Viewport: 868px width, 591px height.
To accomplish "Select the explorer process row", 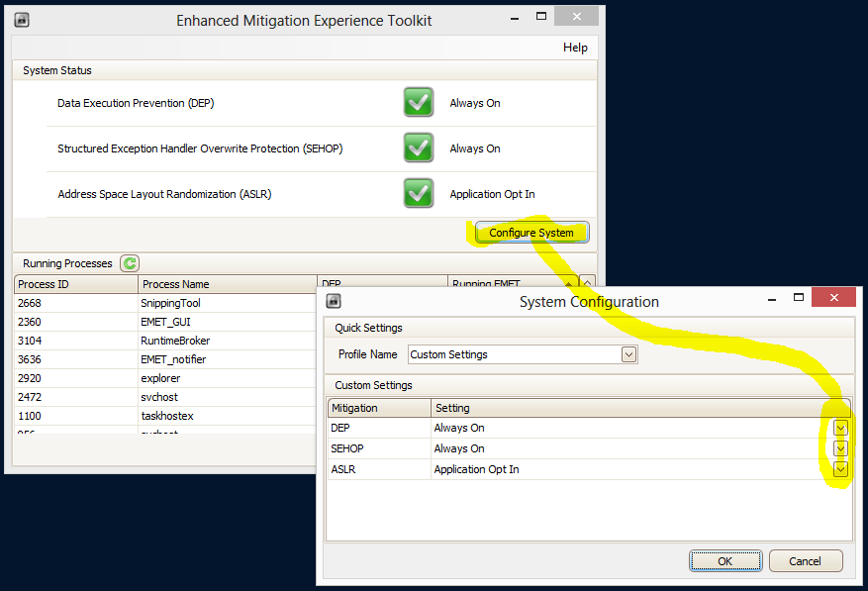I will coord(165,378).
